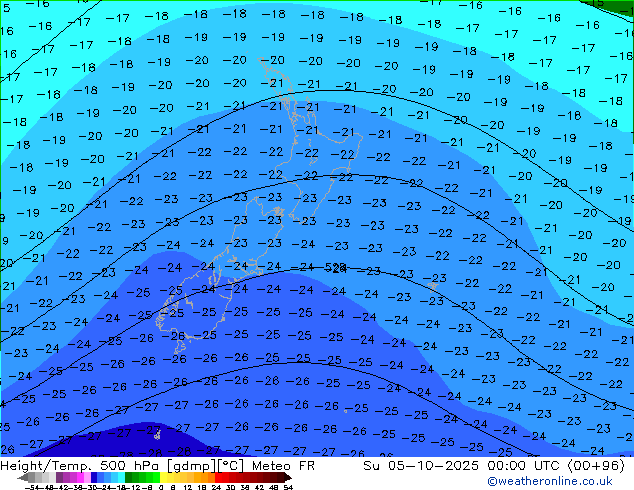This screenshot has height=490, width=634.
Task: Click the left gray arrow end of legend
Action: 23,477
